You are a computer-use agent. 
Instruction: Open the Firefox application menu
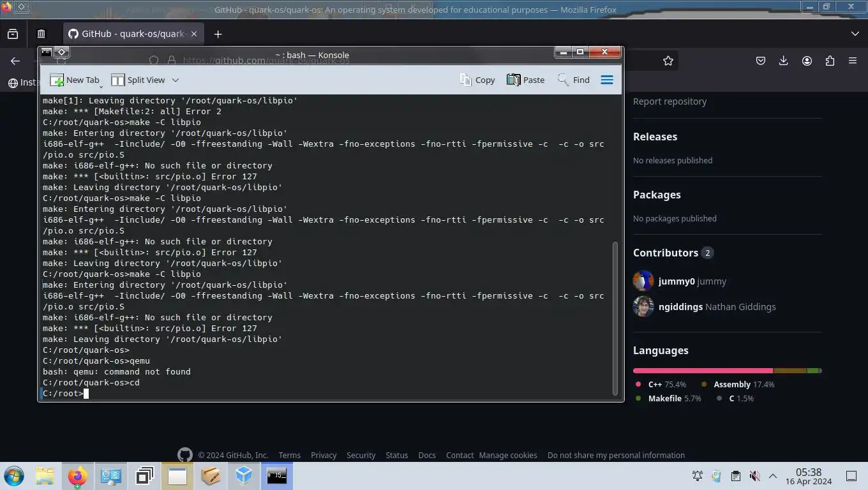click(x=853, y=61)
